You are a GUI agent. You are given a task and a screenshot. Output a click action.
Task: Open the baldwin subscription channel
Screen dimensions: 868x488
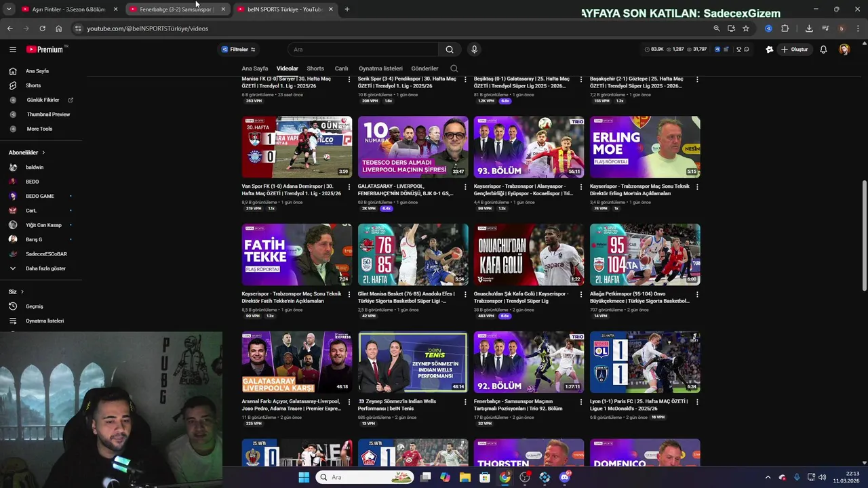35,167
